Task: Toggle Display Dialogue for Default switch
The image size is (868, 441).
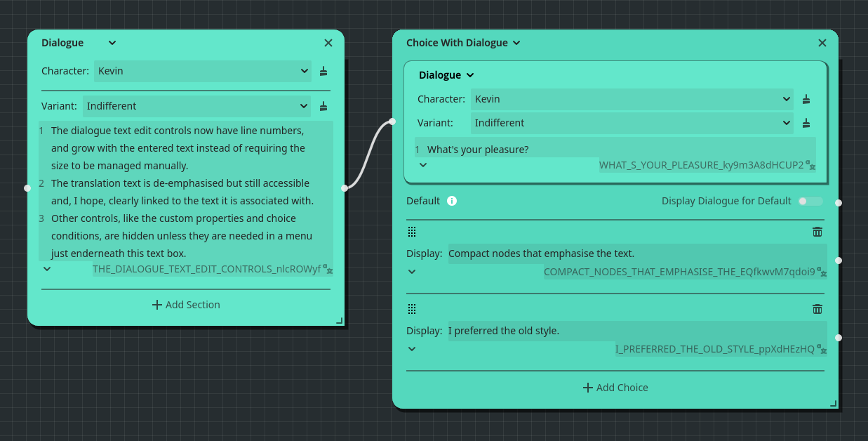Action: tap(810, 201)
